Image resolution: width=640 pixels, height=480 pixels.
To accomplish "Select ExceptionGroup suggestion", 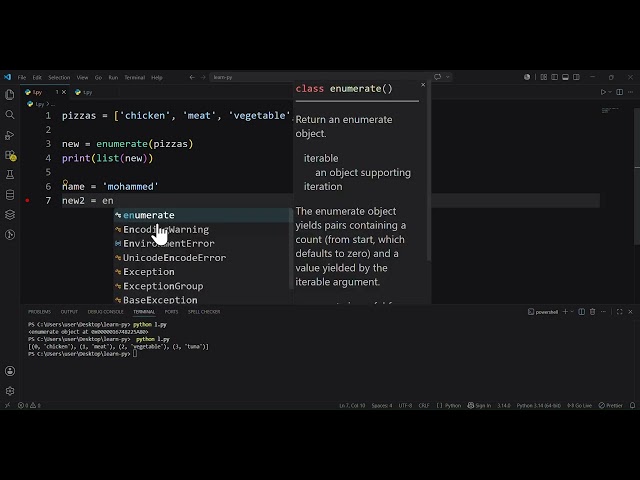I will [x=202, y=286].
